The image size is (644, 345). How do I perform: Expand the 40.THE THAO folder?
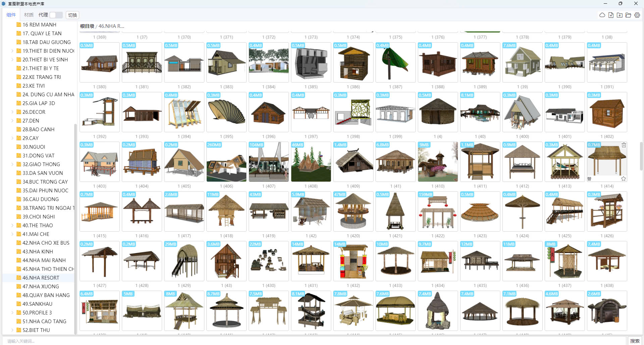[x=12, y=226]
